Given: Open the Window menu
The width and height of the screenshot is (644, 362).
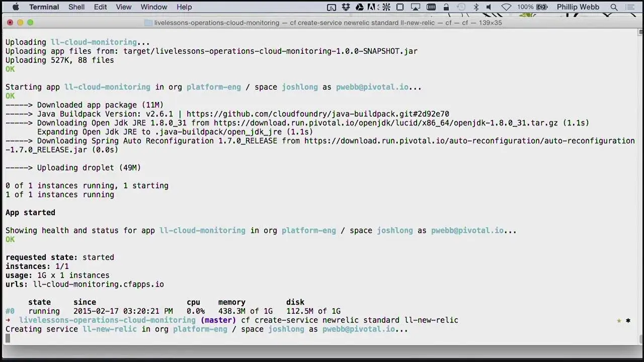Looking at the screenshot, I should pos(153,7).
